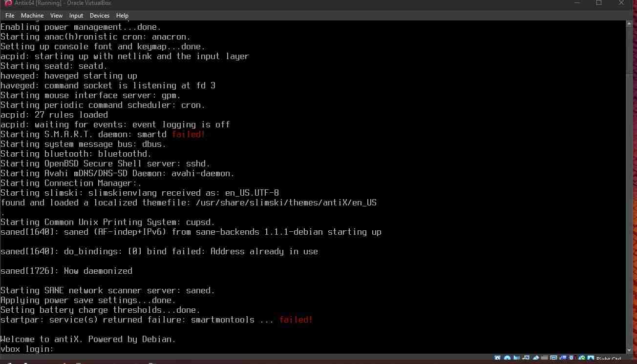Screen dimensions: 637x364
Task: Maximize the VirtualBox window
Action: coord(599,3)
